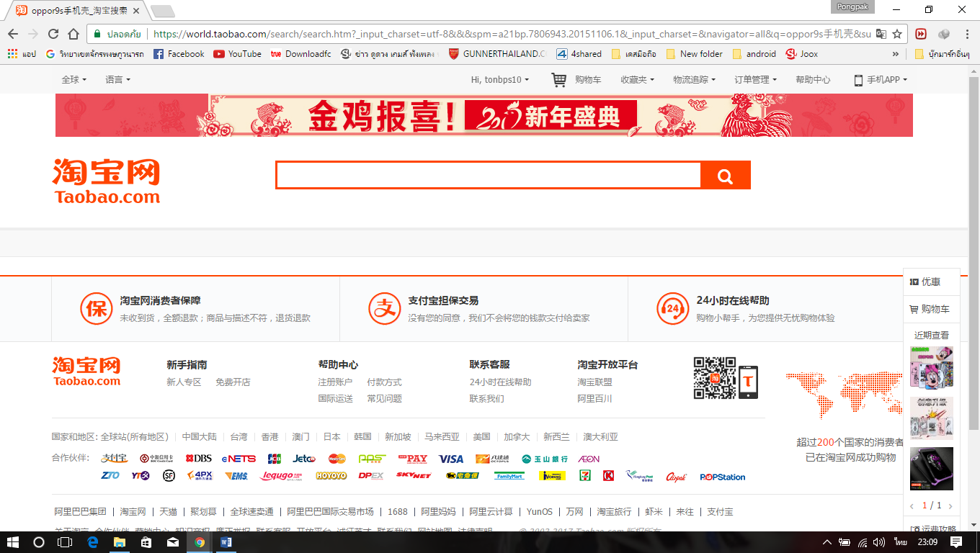Reload the page with Chrome's refresh button

pos(53,34)
